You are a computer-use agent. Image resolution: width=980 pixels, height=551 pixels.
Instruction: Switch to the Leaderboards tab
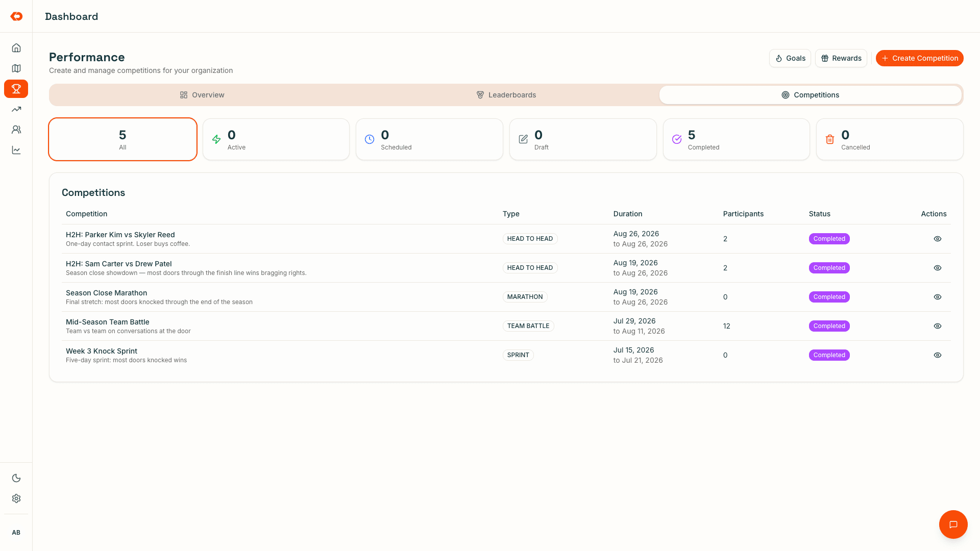point(506,95)
